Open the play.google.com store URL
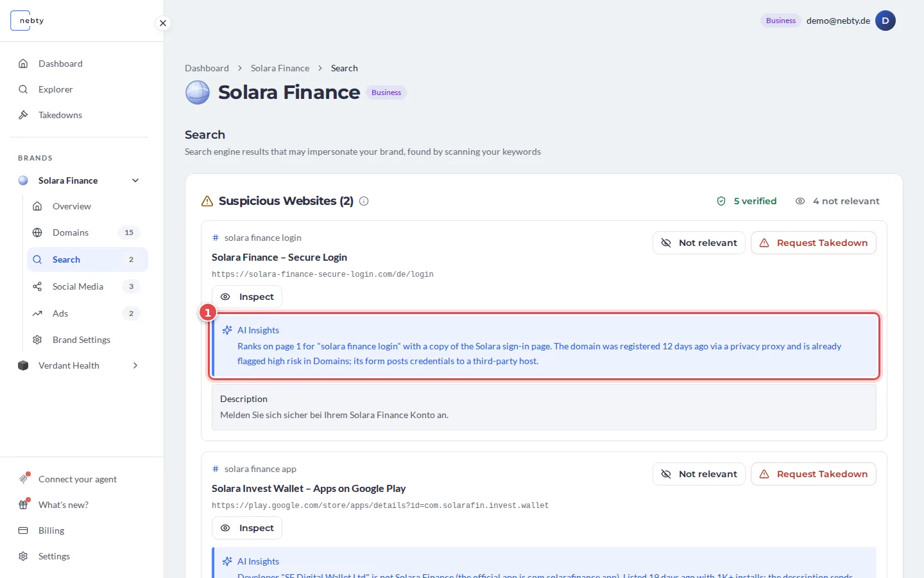 pos(381,505)
